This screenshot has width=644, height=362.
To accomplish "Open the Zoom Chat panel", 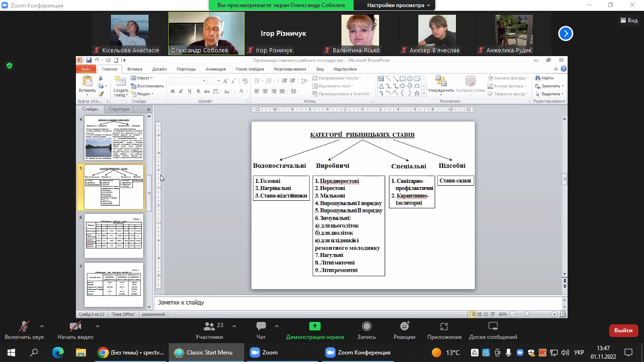I will pyautogui.click(x=261, y=330).
